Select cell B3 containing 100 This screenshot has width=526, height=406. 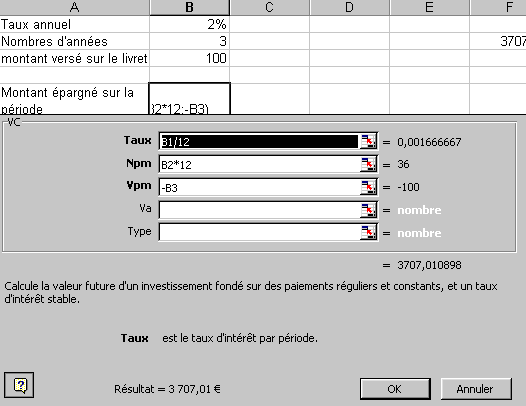pyautogui.click(x=190, y=58)
